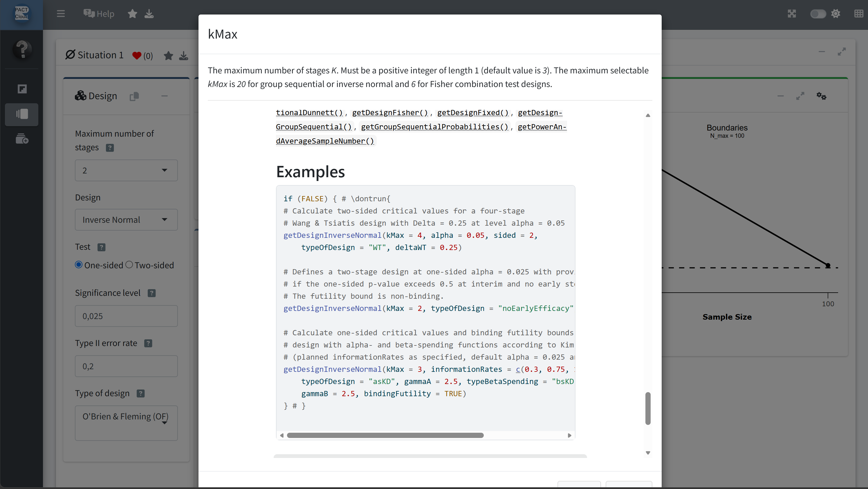Screen dimensions: 868x489
Task: Click the heart favorite icon for Situation 1
Action: [136, 56]
